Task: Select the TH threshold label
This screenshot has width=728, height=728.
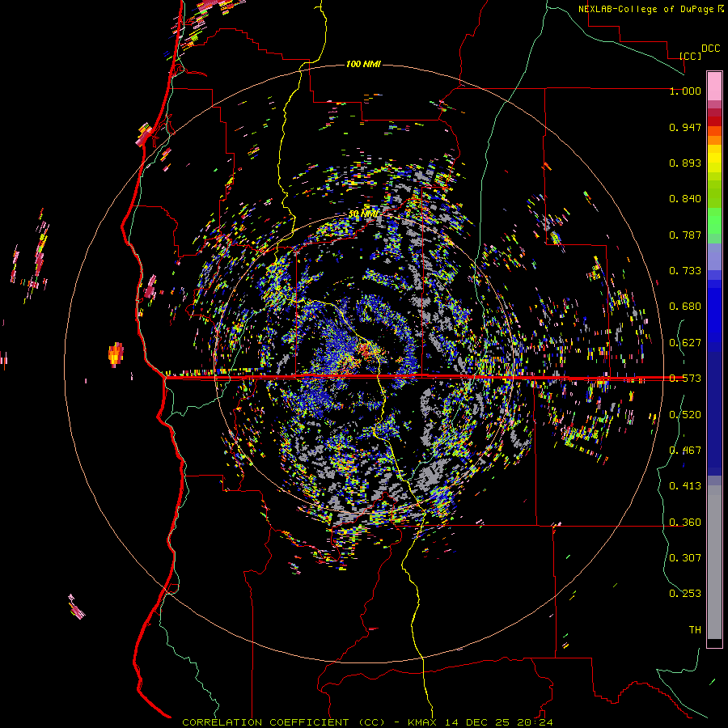Action: pos(695,630)
